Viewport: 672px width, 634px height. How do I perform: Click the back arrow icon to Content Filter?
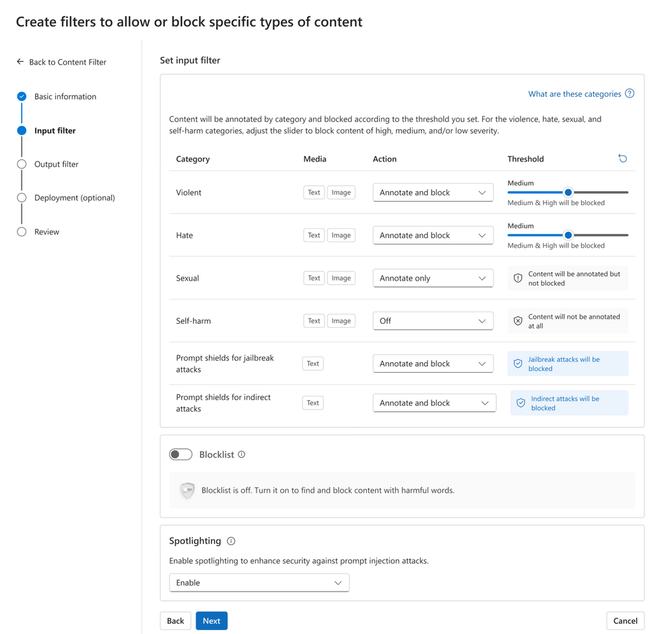pos(20,62)
